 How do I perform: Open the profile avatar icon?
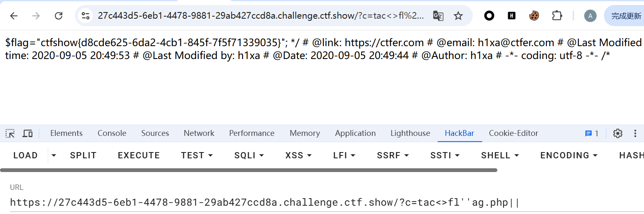point(590,16)
